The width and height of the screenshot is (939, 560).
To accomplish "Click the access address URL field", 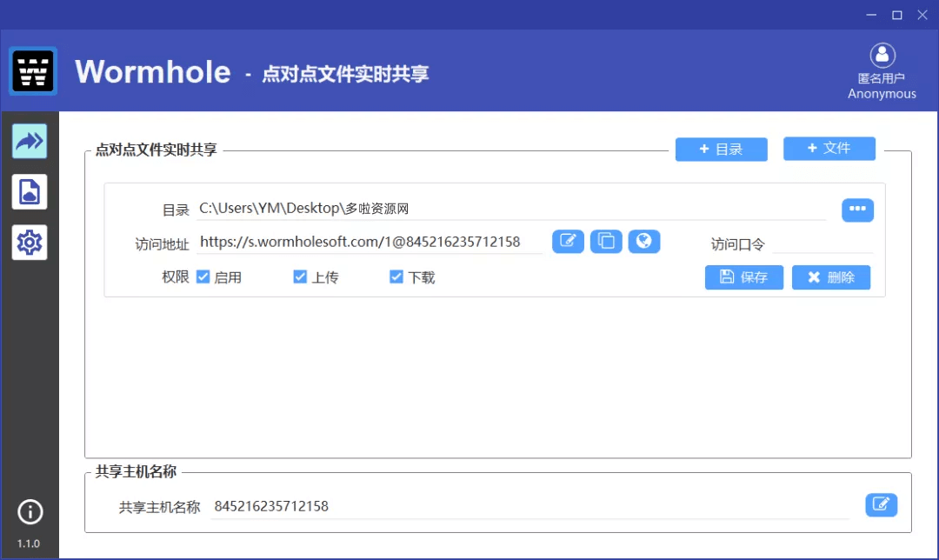I will tap(370, 242).
